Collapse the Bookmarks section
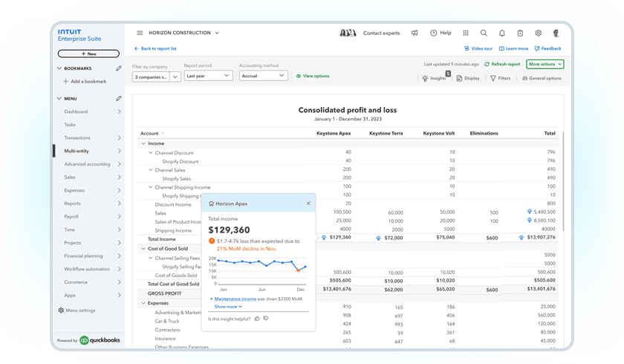The width and height of the screenshot is (624, 364). [59, 68]
